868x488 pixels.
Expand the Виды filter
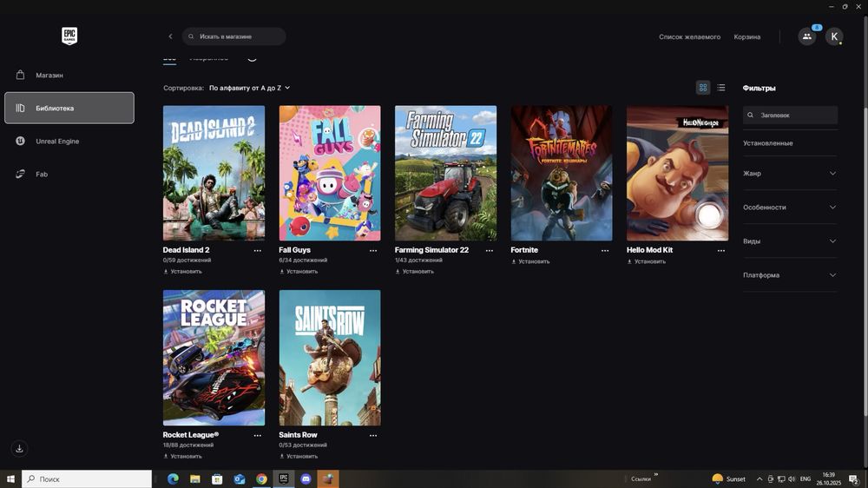[790, 241]
